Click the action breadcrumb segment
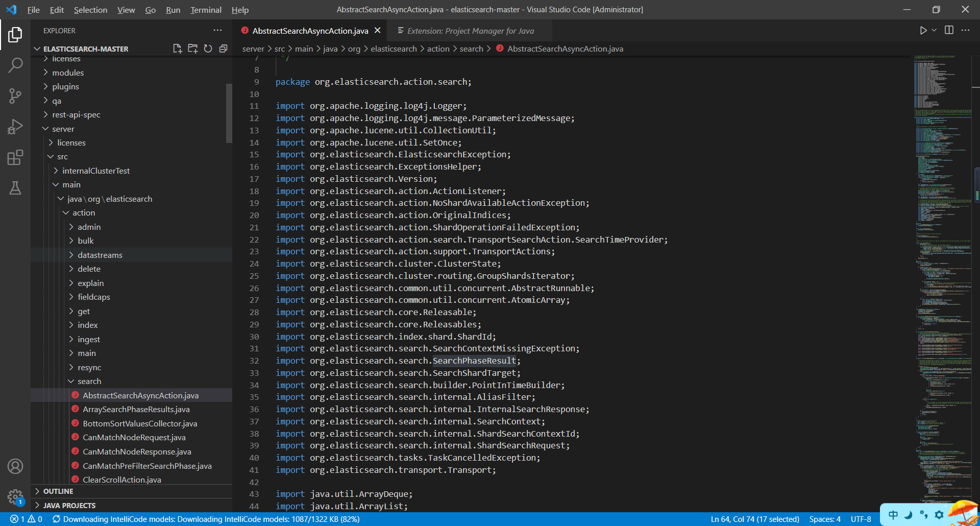Image resolution: width=980 pixels, height=526 pixels. coord(438,49)
